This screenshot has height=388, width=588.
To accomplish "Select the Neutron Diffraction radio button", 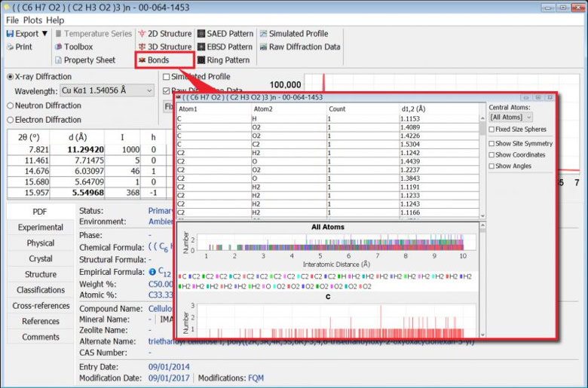I will point(11,105).
